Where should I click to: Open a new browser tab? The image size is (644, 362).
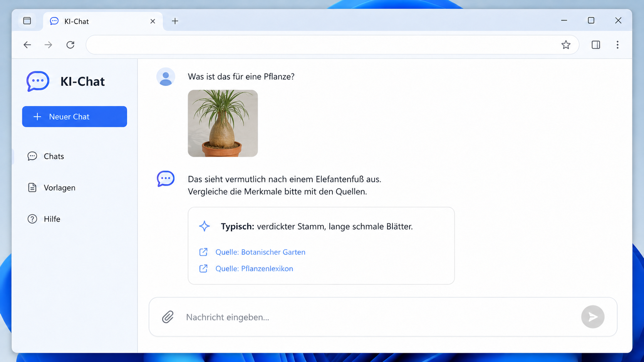click(x=175, y=21)
